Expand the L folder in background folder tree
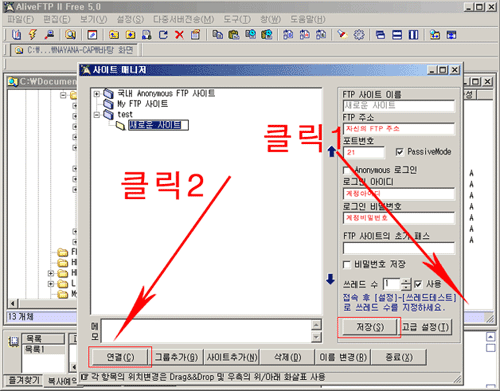 click(50, 284)
